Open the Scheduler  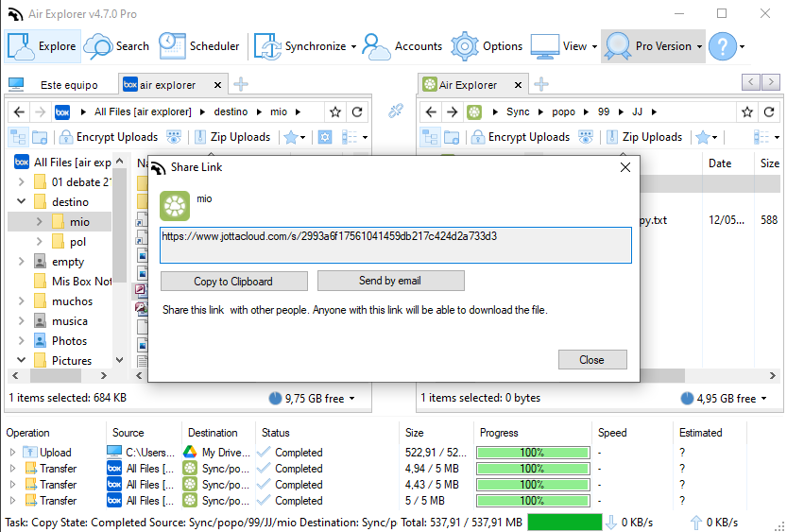pos(199,46)
